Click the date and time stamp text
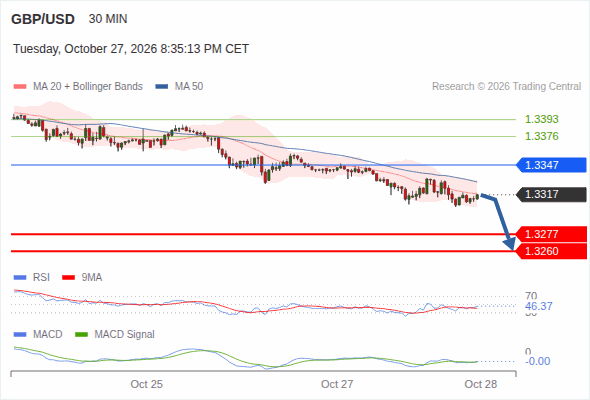Viewport: 590px width, 400px height. [131, 49]
